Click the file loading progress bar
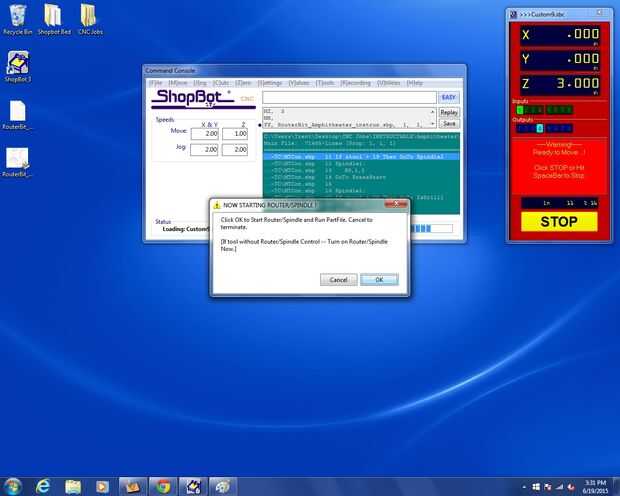 pyautogui.click(x=431, y=228)
